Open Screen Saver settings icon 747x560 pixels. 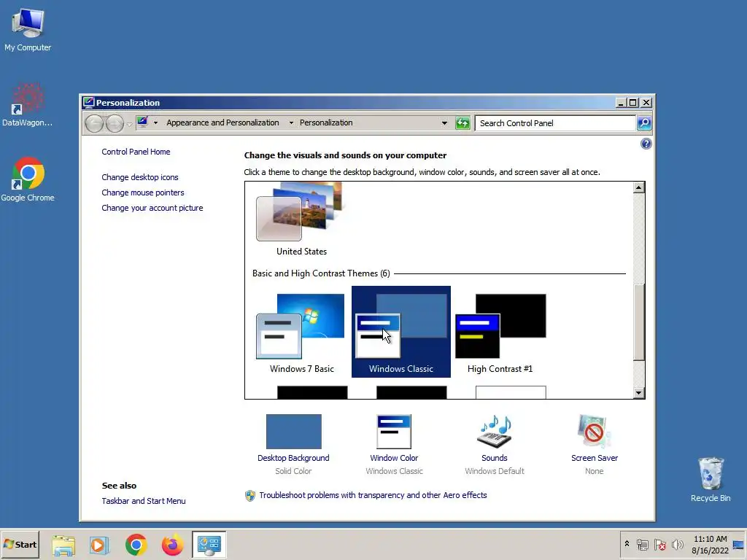pos(594,432)
